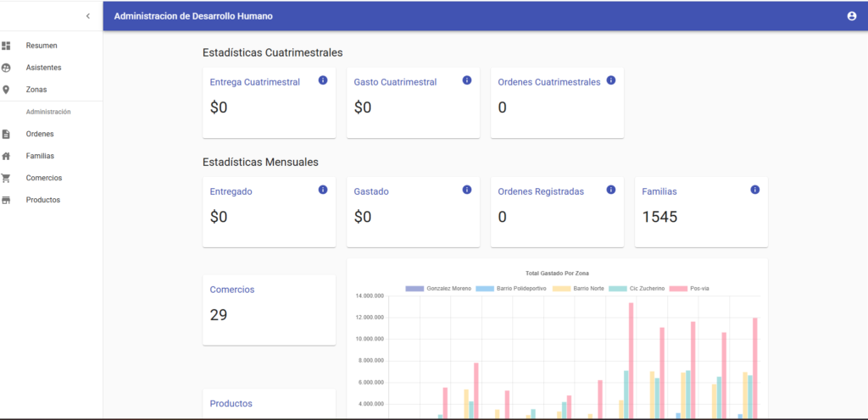
Task: Show info for monthly Entregado card
Action: [323, 190]
